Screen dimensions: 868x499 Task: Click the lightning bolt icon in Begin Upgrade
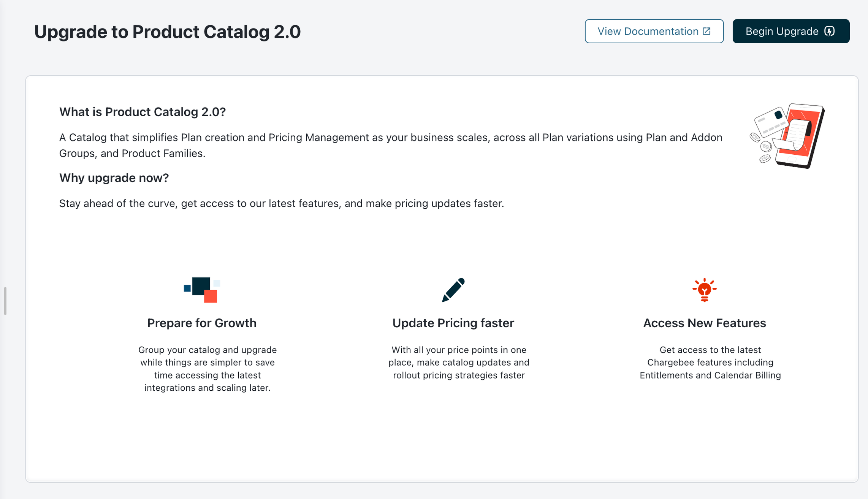pos(830,31)
